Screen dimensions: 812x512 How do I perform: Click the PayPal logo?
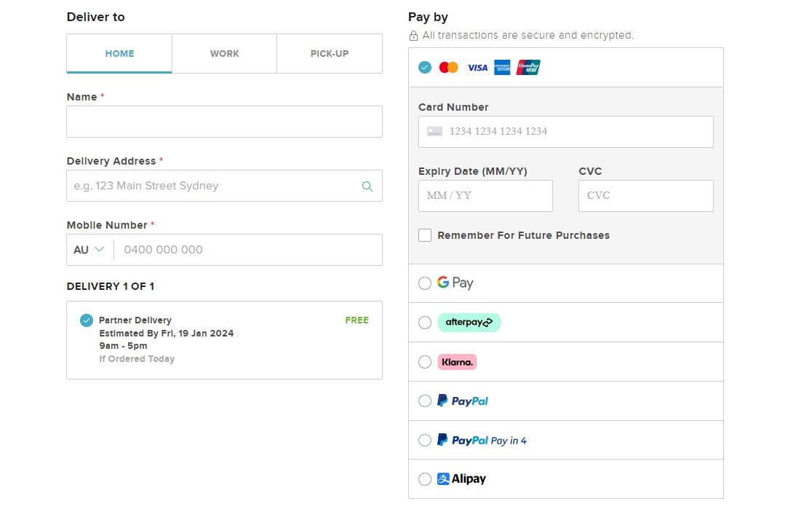463,401
